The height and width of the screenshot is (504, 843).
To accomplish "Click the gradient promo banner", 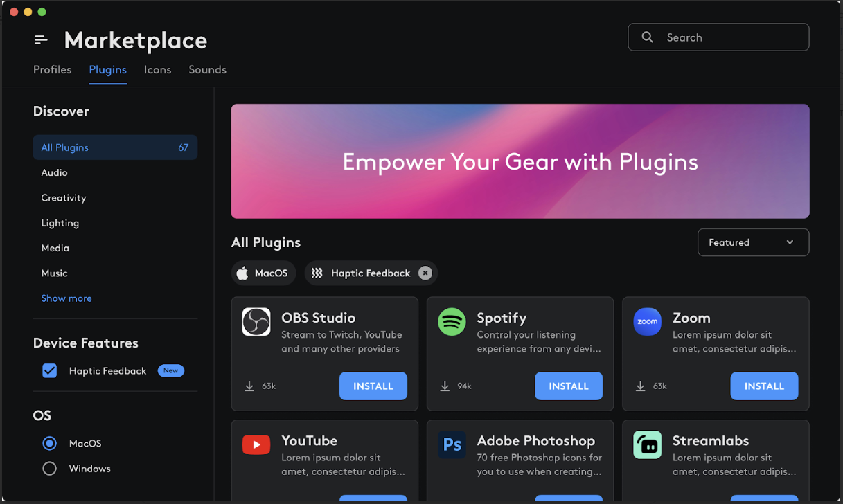I will pyautogui.click(x=520, y=161).
